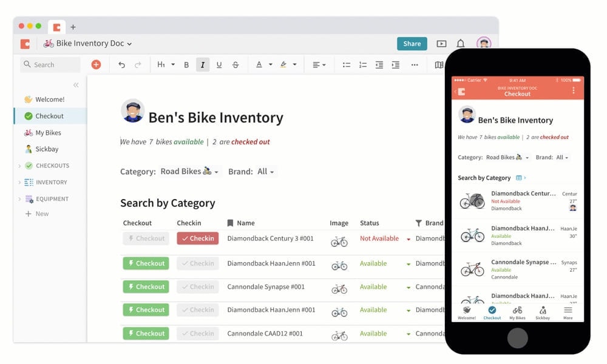The height and width of the screenshot is (364, 607).
Task: Undo the last action
Action: (x=121, y=64)
